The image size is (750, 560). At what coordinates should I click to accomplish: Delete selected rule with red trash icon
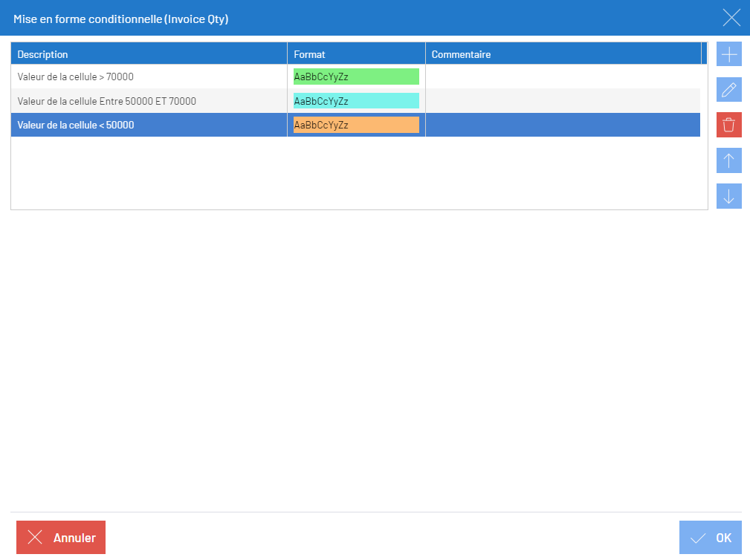pyautogui.click(x=728, y=125)
